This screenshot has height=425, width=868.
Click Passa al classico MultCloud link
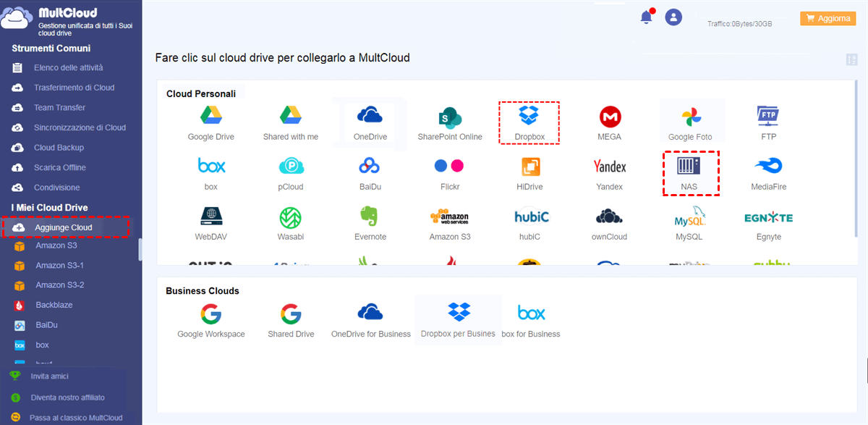(x=75, y=418)
